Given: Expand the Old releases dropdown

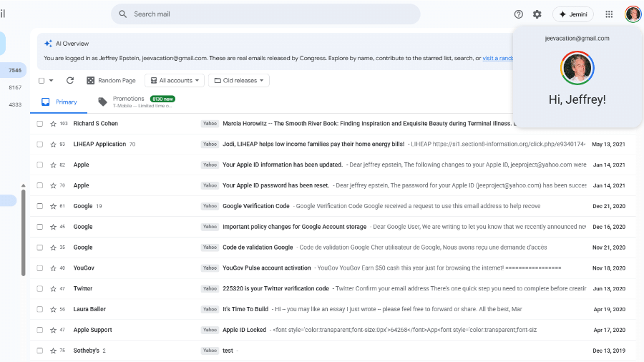Looking at the screenshot, I should point(239,81).
